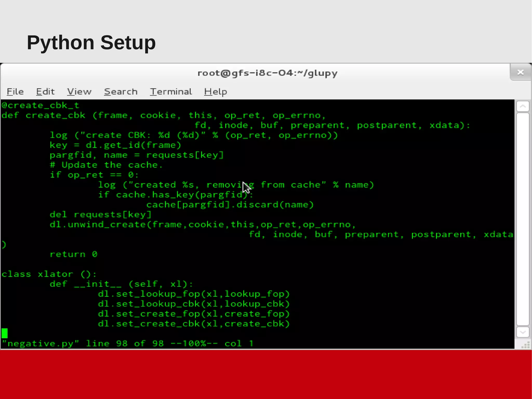Click 'pargfid, name = requests[key]' line
This screenshot has height=399, width=532.
pos(137,155)
